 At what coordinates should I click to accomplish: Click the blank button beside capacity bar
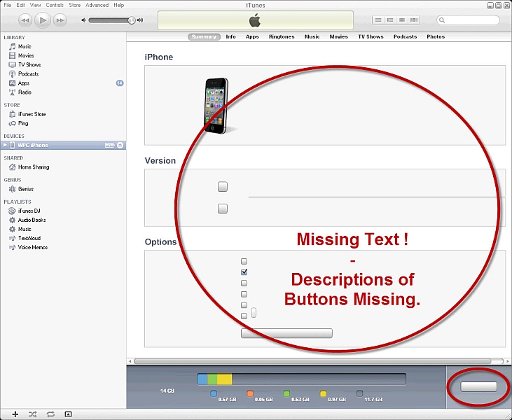click(478, 386)
